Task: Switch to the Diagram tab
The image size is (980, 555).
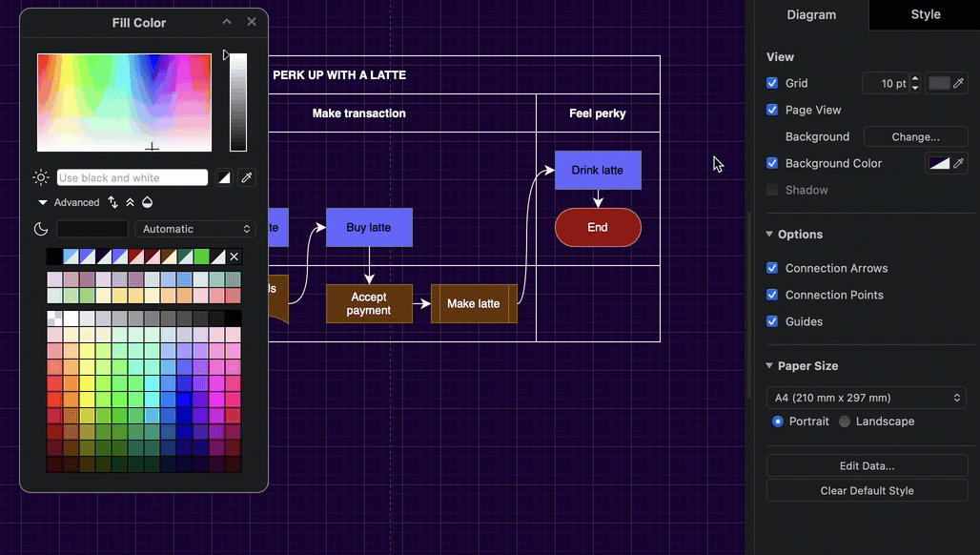Action: pyautogui.click(x=811, y=15)
